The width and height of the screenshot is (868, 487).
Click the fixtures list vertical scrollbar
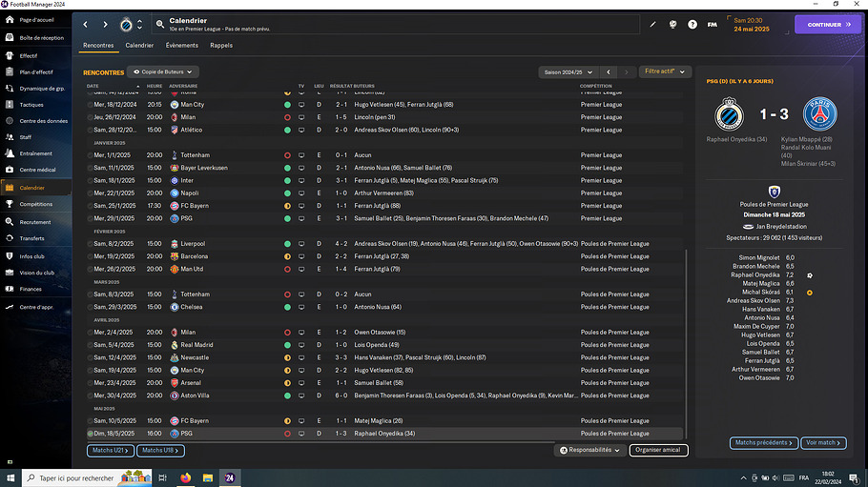point(686,334)
